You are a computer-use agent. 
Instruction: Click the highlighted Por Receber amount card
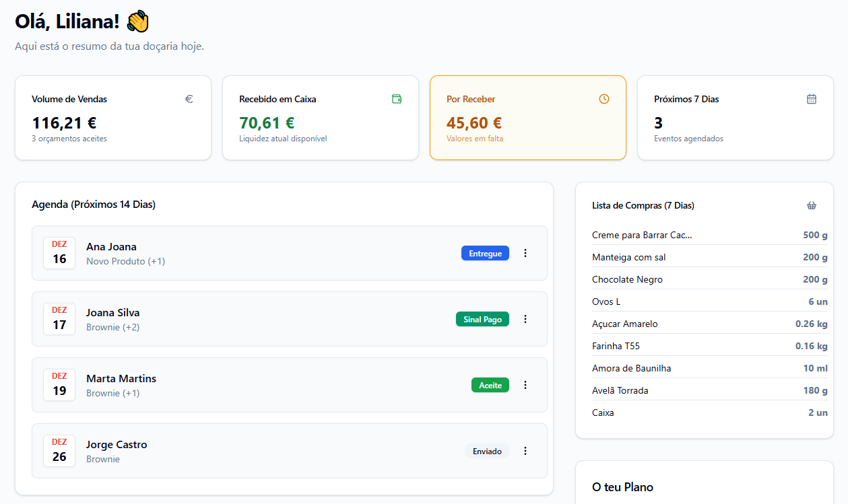point(527,118)
